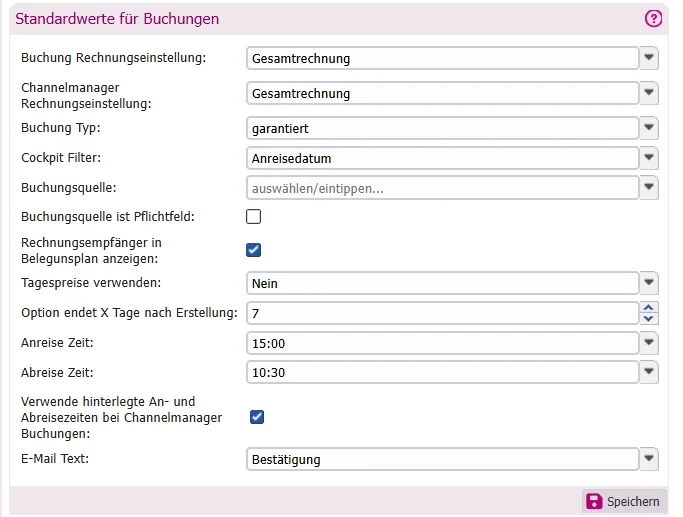
Task: Uncheck hinterlegte An- und Abreisezeiten checkbox
Action: pos(257,417)
